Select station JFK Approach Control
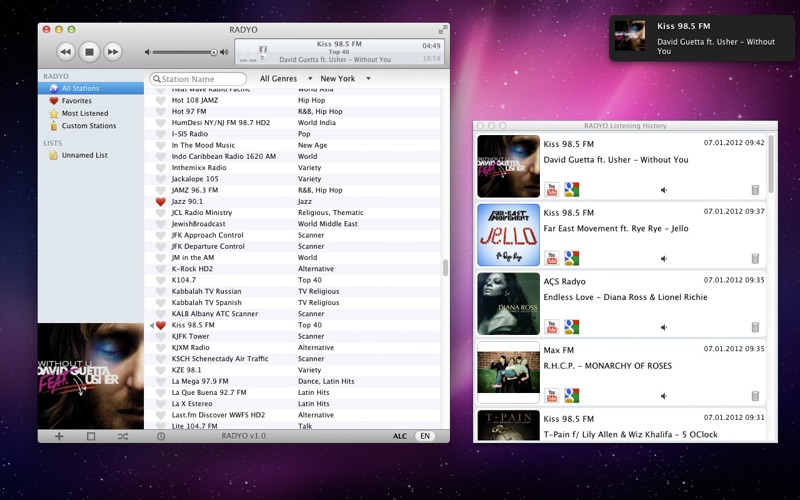This screenshot has height=500, width=800. [x=292, y=235]
